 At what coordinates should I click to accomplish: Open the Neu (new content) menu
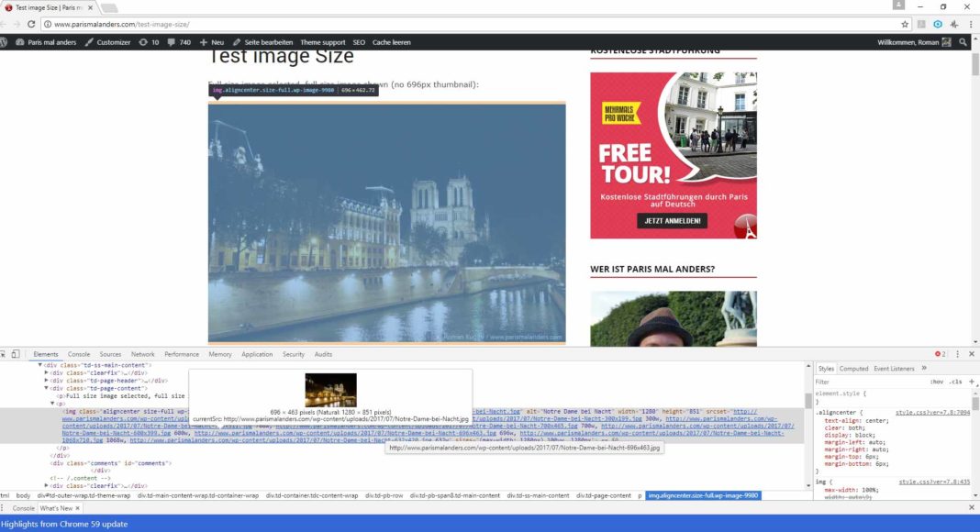(212, 42)
